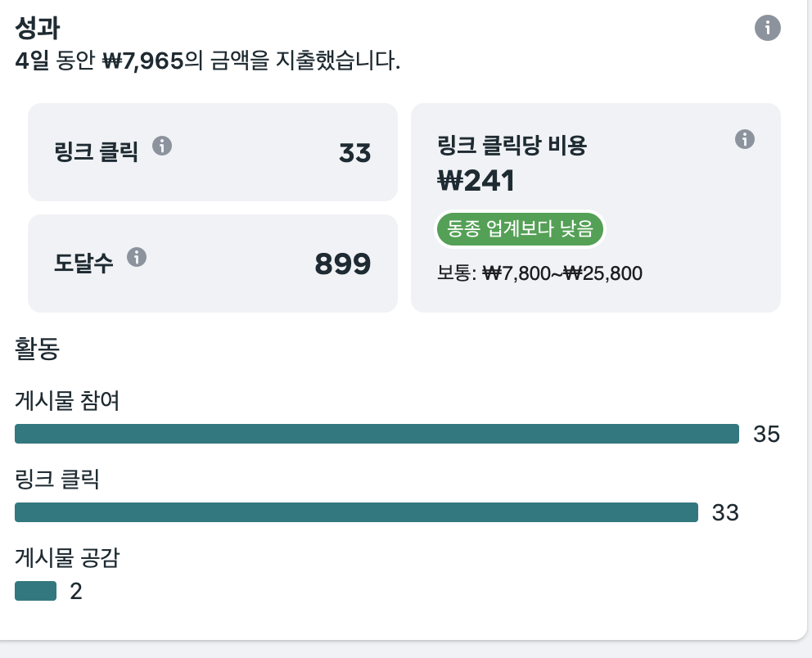Click the short 게시물 공감 bar
This screenshot has height=658, width=812.
(x=36, y=591)
